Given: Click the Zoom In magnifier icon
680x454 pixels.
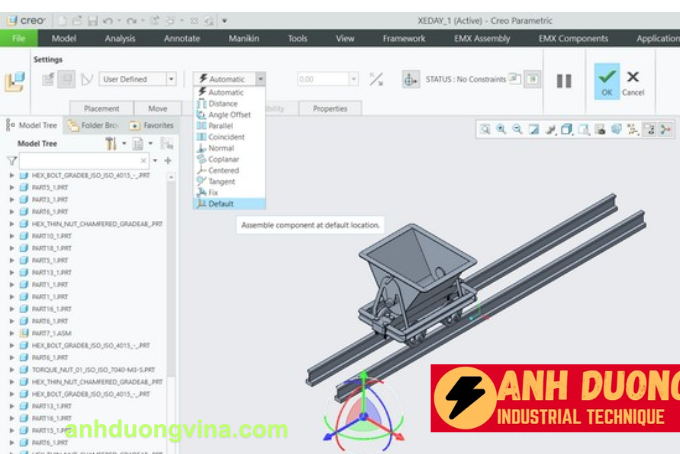Looking at the screenshot, I should tap(500, 129).
